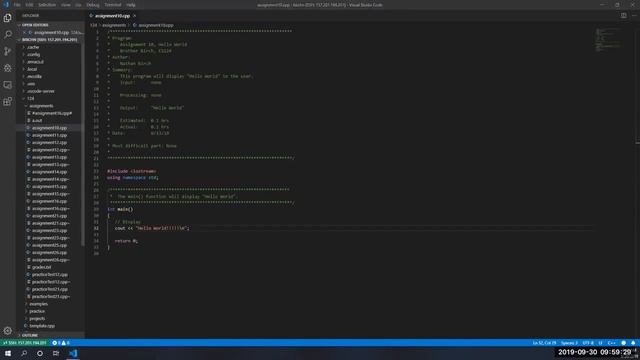Open the Remote Explorer view
Viewport: 640px width, 360px height.
point(7,84)
